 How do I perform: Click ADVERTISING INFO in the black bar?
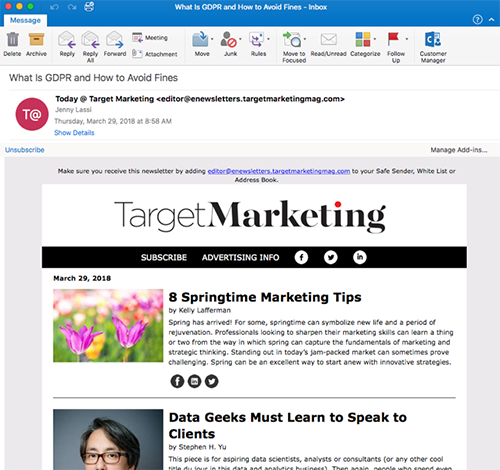(240, 257)
